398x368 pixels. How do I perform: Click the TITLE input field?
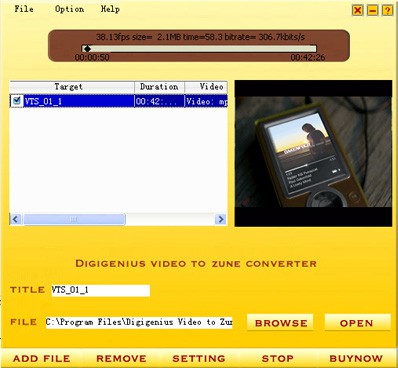[101, 290]
